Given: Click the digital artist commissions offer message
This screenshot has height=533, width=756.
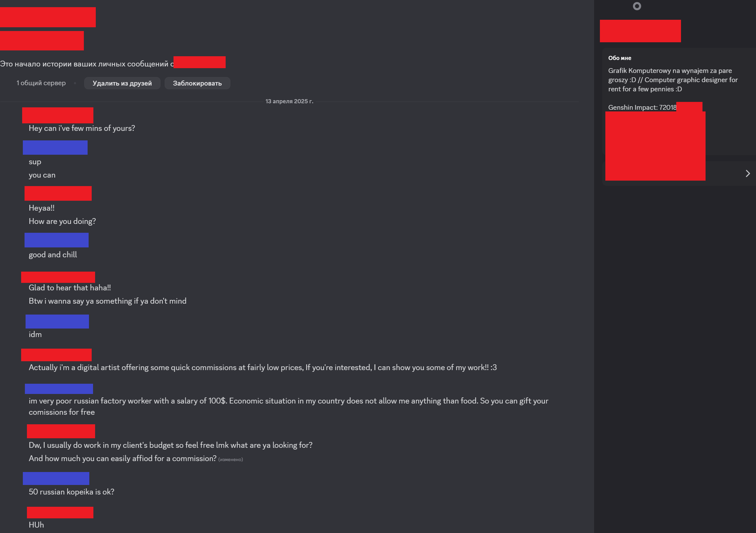Looking at the screenshot, I should coord(262,367).
